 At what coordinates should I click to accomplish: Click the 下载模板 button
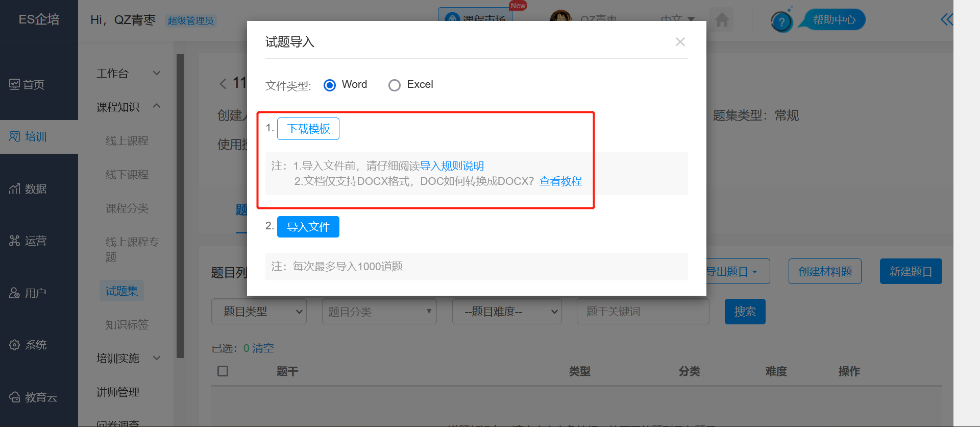click(308, 129)
